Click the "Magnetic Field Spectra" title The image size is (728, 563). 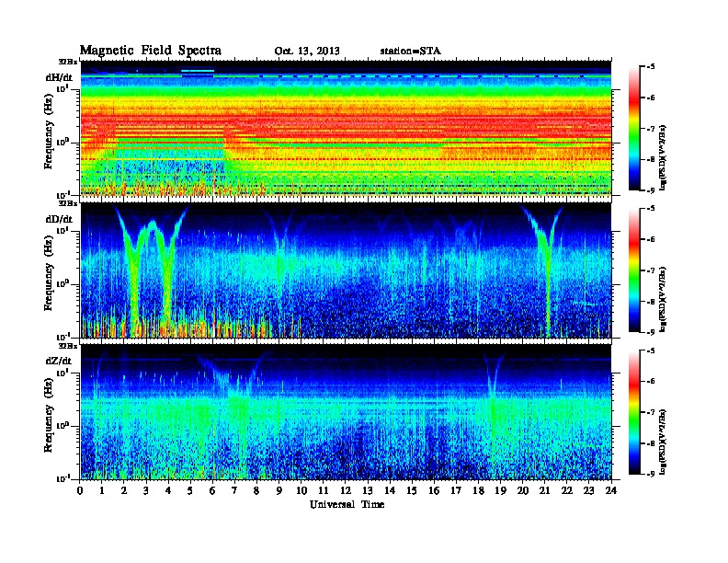point(151,51)
